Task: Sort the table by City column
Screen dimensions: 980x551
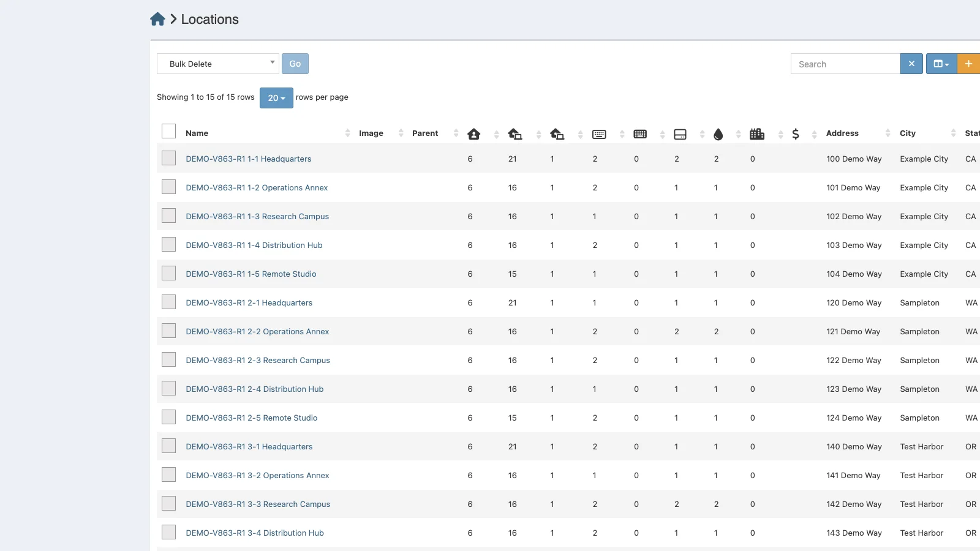Action: (x=908, y=133)
